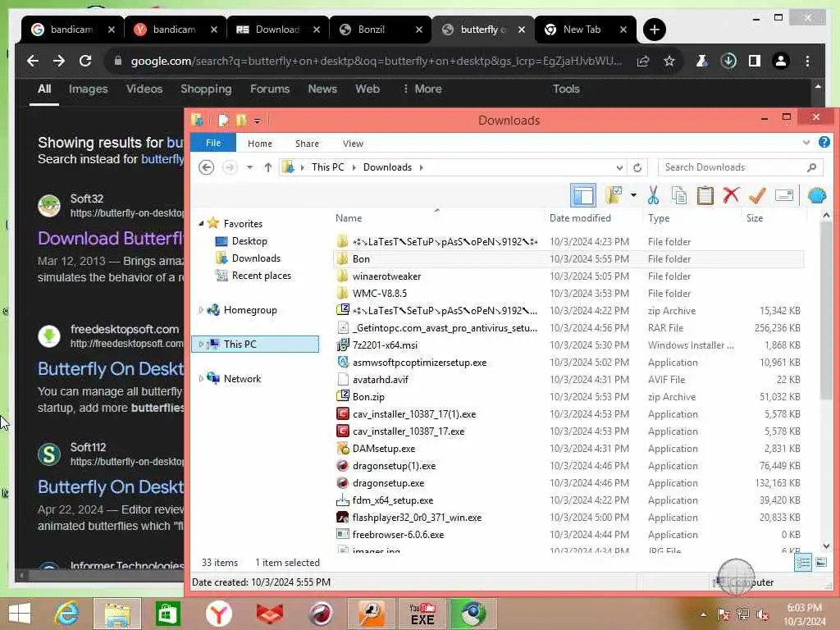Select the WMC-V8.8.5 folder

tap(379, 294)
